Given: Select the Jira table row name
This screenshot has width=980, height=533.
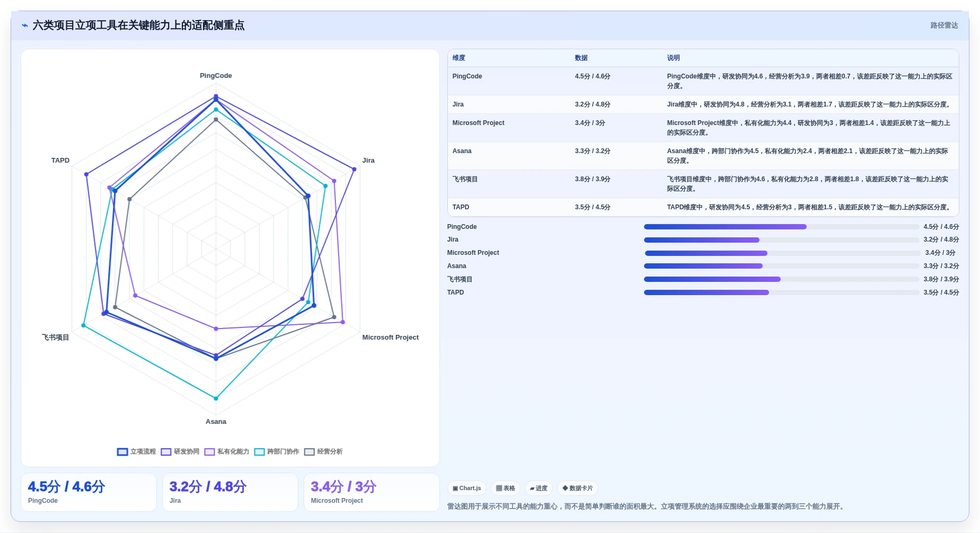Looking at the screenshot, I should pyautogui.click(x=458, y=104).
